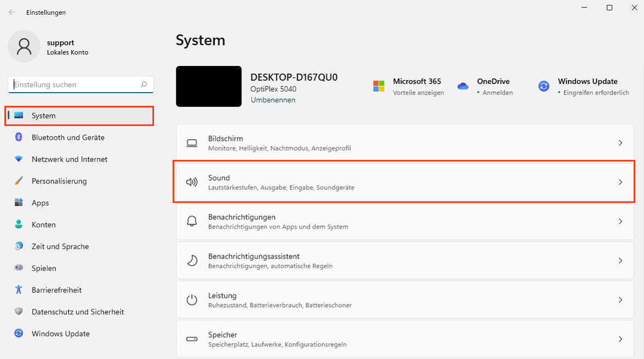Viewport: 644px width, 359px height.
Task: Select the Netzwerk und Internet wifi icon
Action: click(19, 159)
